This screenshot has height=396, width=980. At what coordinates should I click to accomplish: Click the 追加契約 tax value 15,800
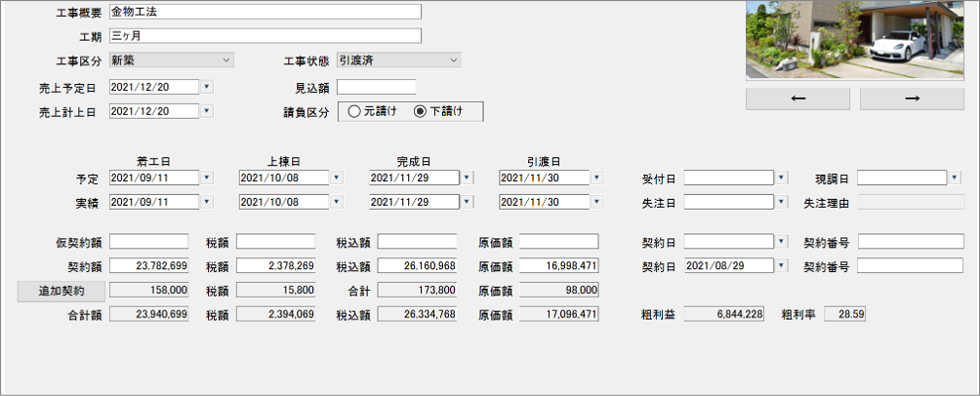[275, 291]
